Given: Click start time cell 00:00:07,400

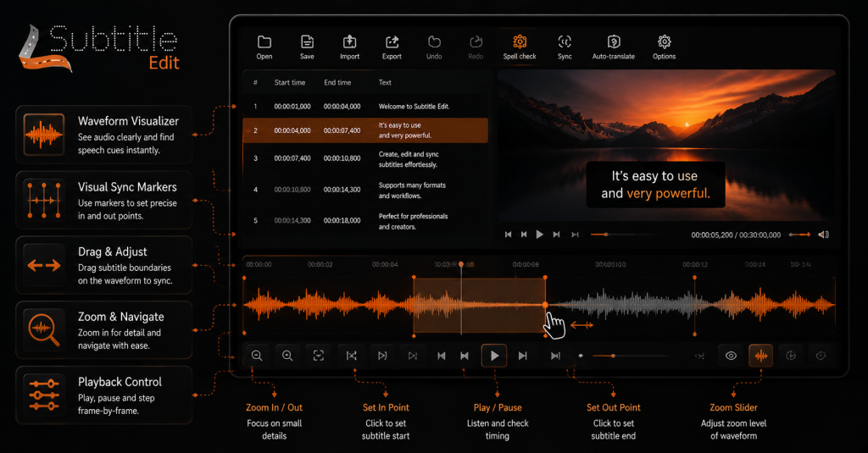Looking at the screenshot, I should click(x=292, y=158).
